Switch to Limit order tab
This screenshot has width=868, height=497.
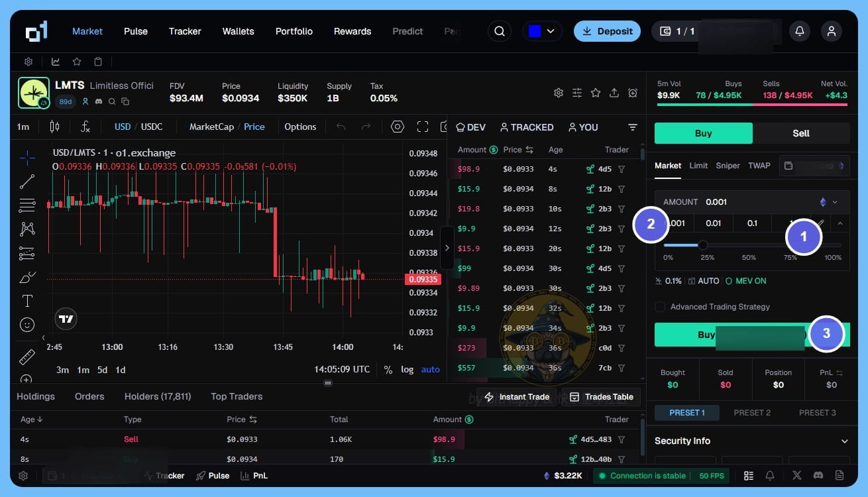[698, 166]
